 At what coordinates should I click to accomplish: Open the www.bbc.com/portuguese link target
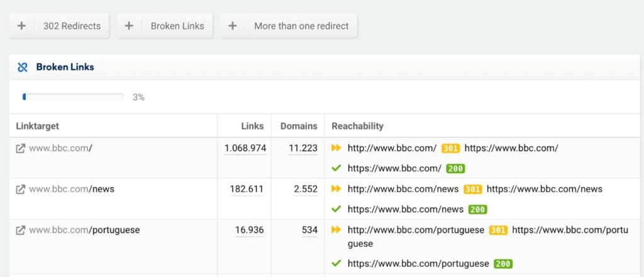[84, 230]
